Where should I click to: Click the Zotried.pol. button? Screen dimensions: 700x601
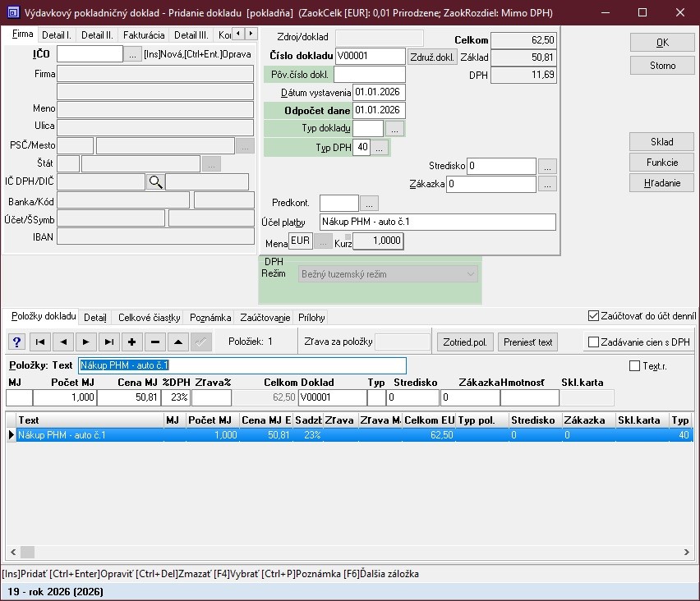[x=465, y=342]
